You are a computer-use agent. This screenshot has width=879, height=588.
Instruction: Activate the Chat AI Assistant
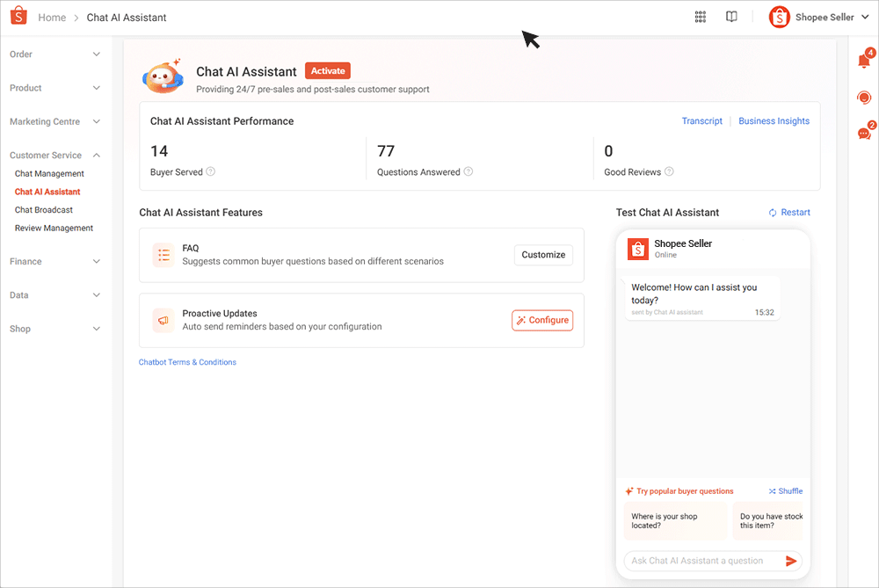(327, 70)
